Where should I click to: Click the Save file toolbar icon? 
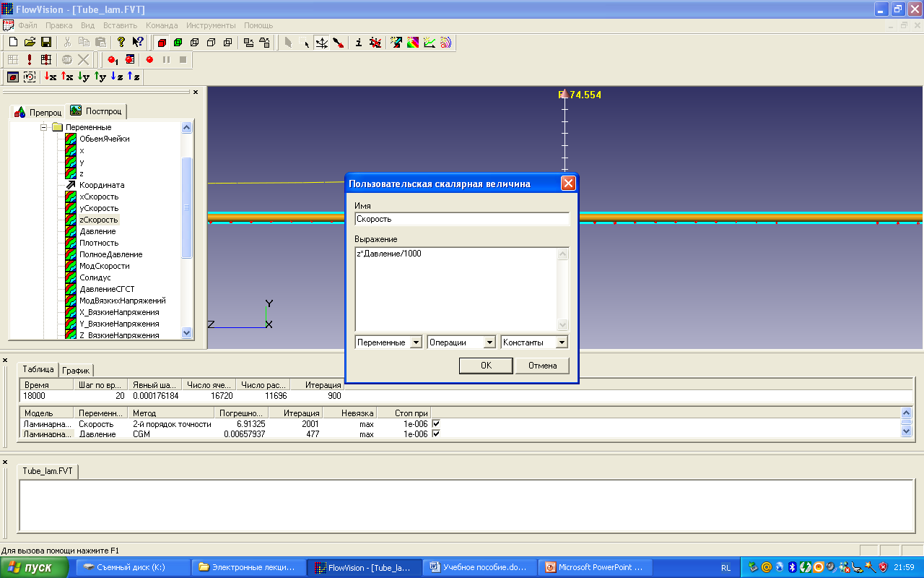45,43
